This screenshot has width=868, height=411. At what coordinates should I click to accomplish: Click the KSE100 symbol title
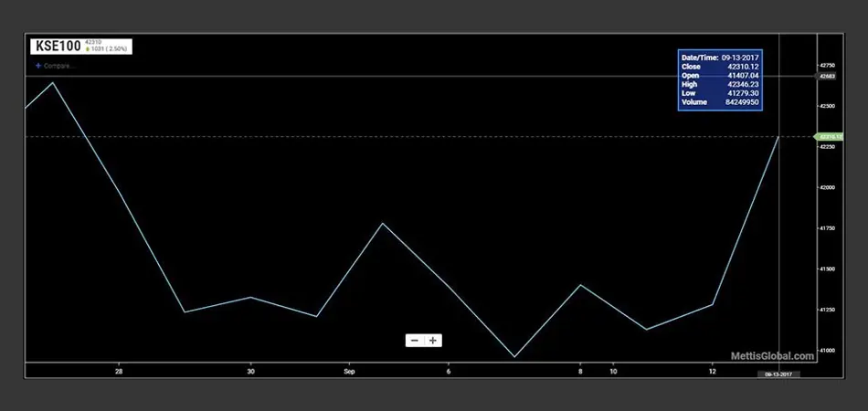58,46
